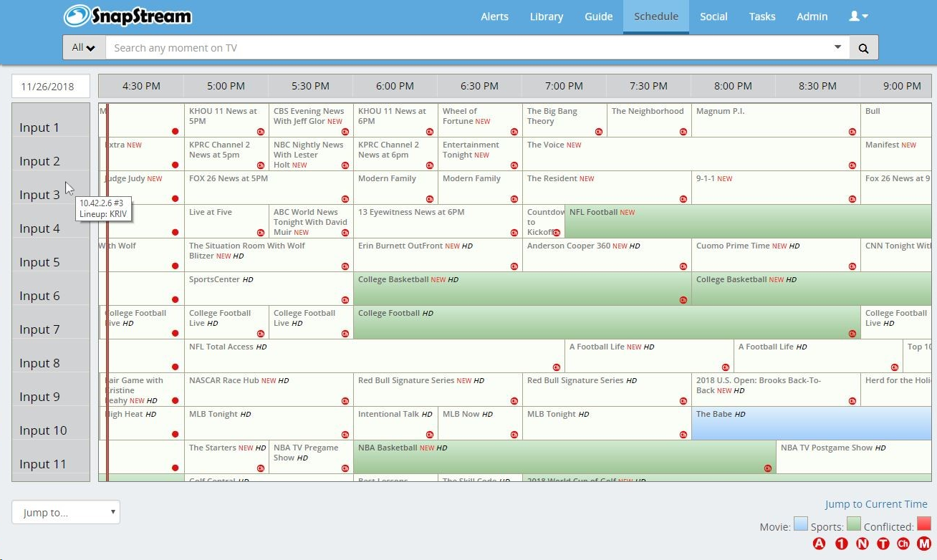Click the SnapStream logo
The height and width of the screenshot is (560, 937).
(128, 16)
